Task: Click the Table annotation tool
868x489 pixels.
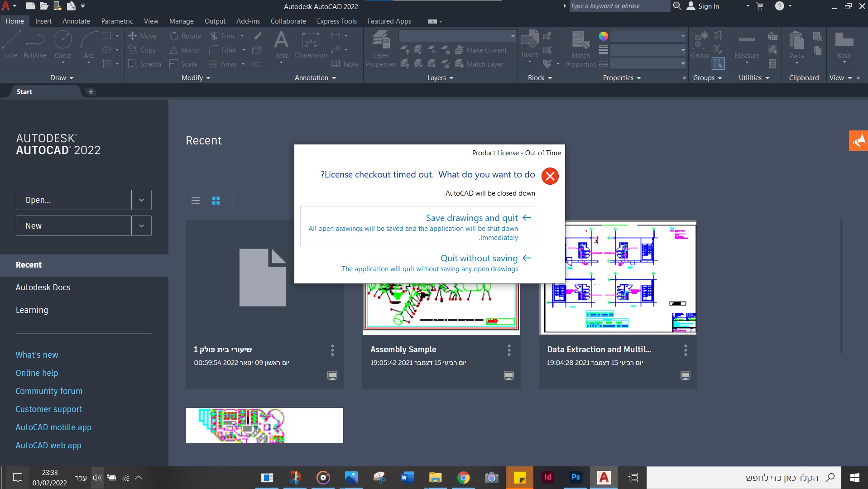Action: coord(345,64)
